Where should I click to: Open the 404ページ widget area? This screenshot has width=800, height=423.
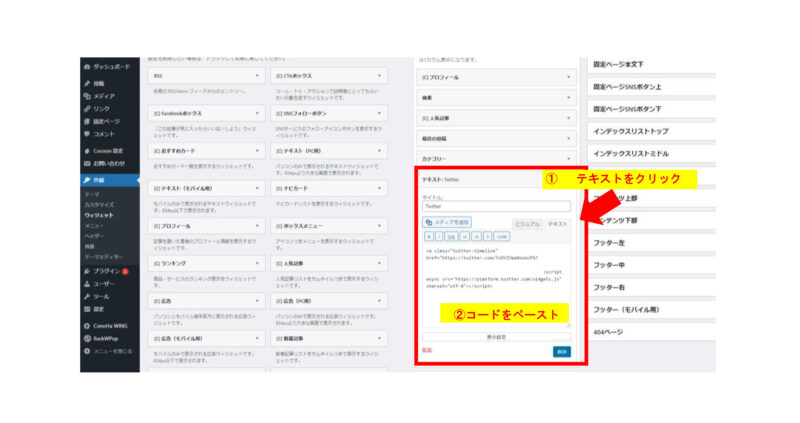(652, 332)
